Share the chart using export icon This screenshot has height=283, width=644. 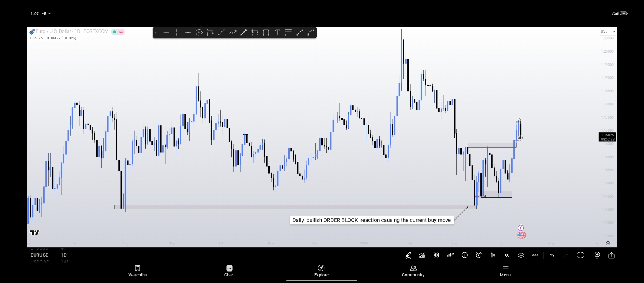pos(611,255)
